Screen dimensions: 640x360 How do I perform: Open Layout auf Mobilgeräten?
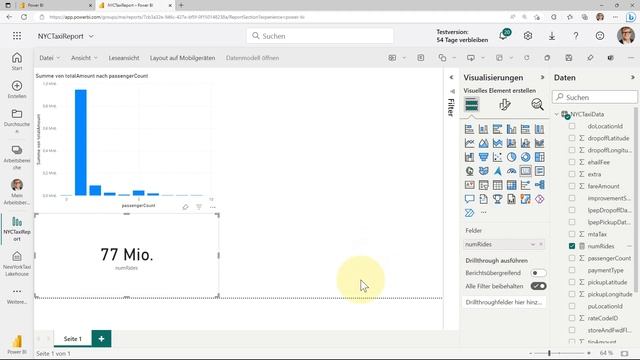tap(182, 58)
